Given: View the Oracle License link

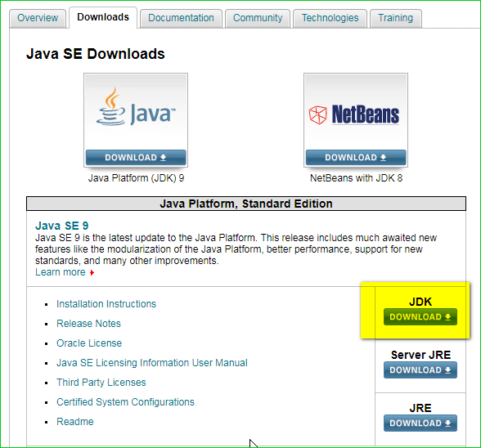Looking at the screenshot, I should click(89, 343).
